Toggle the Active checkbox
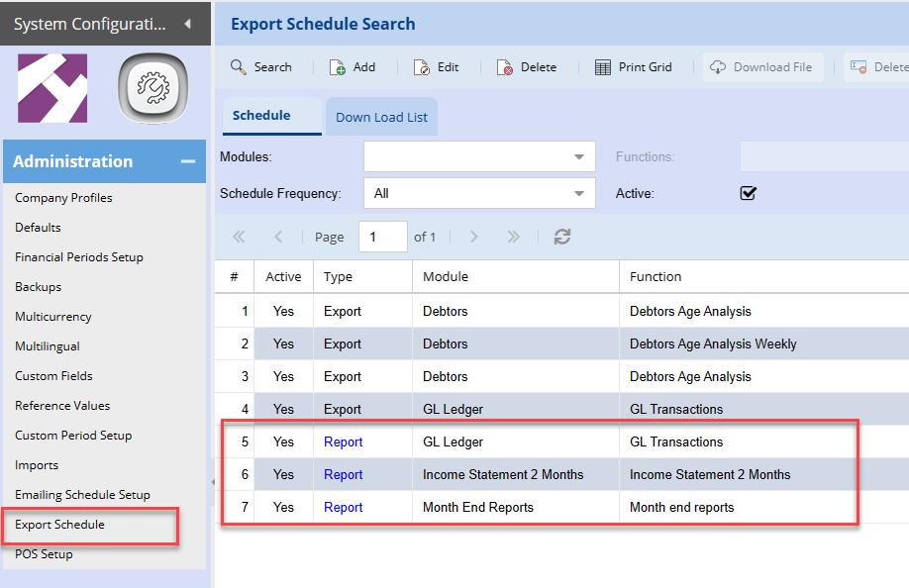909x588 pixels. pyautogui.click(x=749, y=193)
